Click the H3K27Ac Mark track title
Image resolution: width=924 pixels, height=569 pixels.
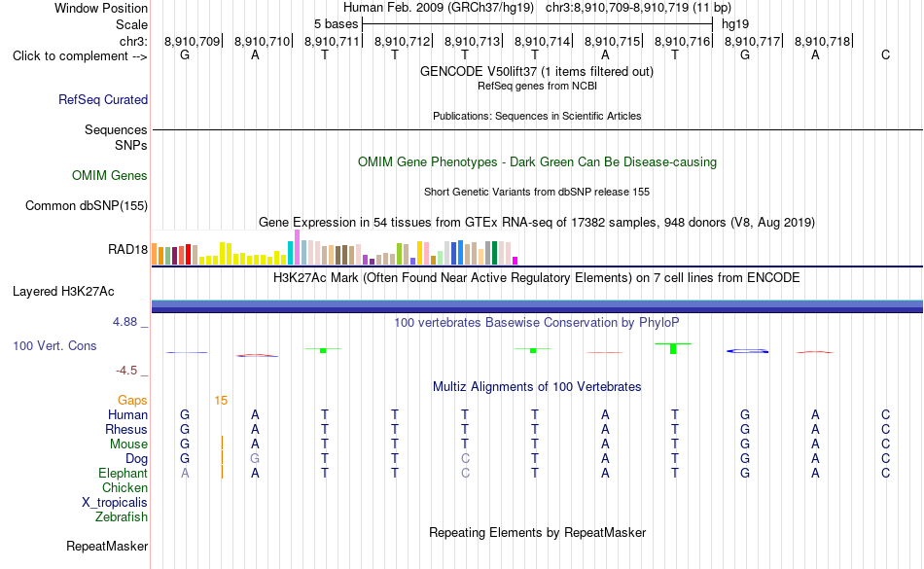[536, 277]
